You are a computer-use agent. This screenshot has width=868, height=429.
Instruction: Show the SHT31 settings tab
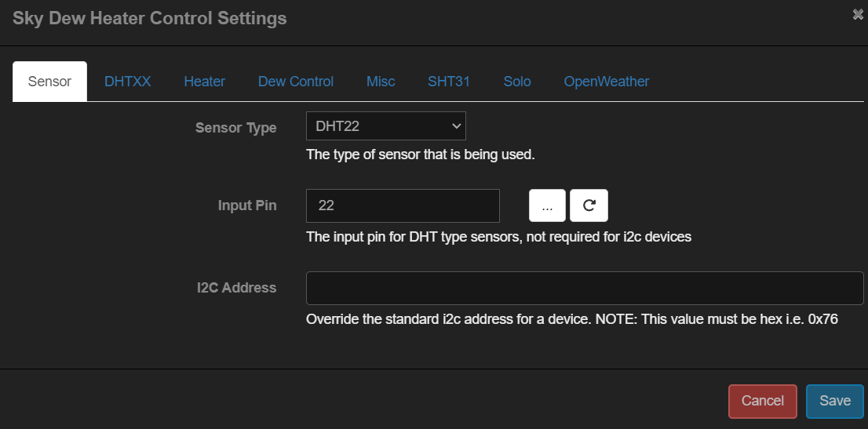click(x=448, y=82)
